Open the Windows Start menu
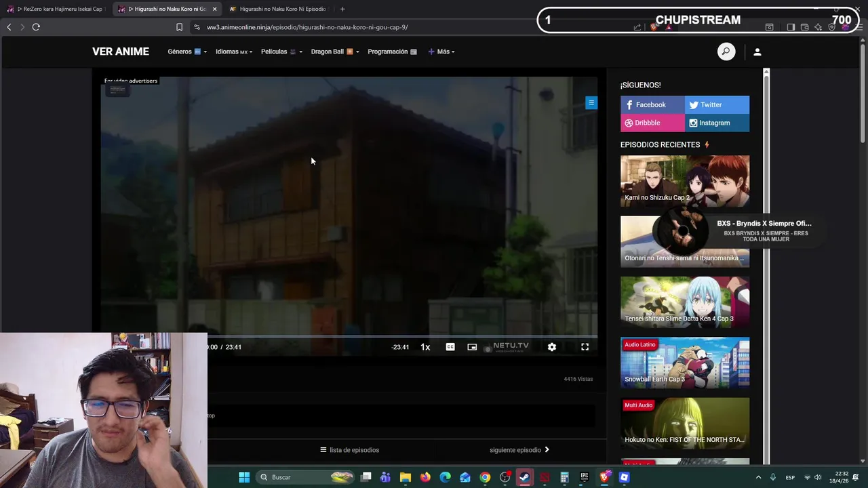 click(244, 477)
